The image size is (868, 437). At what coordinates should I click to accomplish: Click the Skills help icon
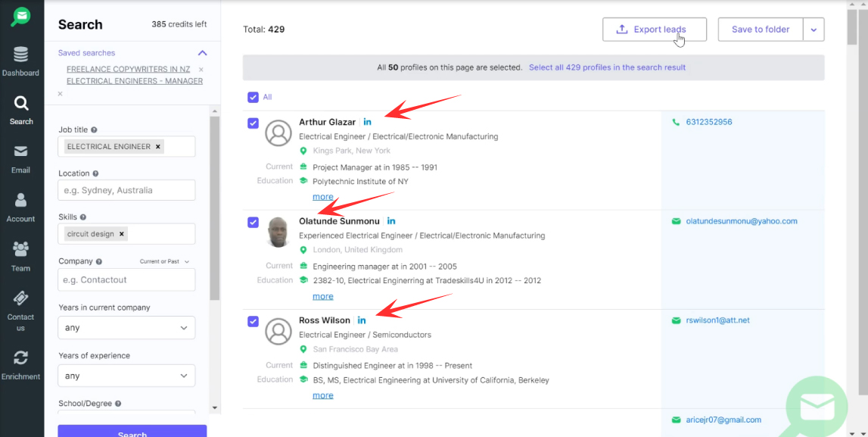click(83, 217)
